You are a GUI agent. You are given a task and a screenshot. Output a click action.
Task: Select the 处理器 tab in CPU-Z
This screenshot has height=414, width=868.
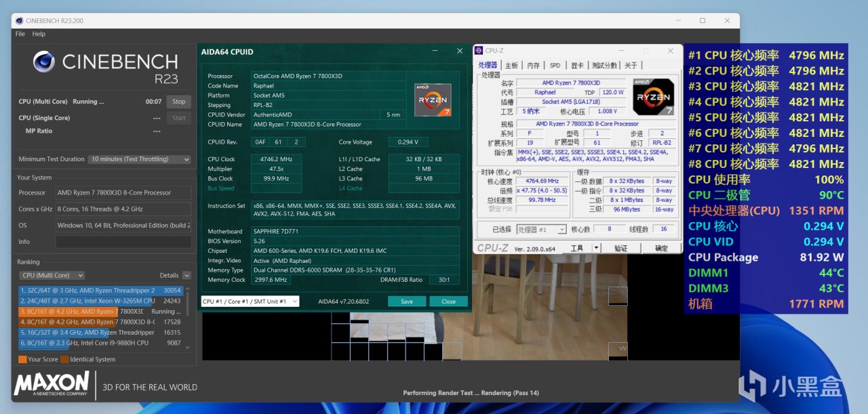coord(488,65)
